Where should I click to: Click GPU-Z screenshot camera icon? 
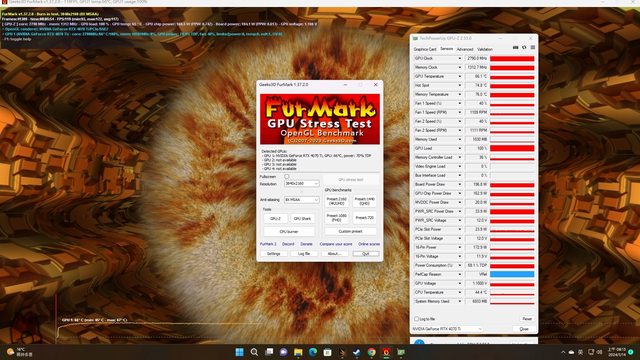click(x=516, y=48)
